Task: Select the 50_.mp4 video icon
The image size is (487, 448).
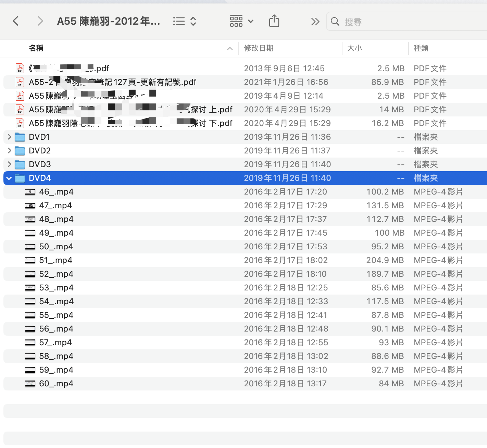Action: [x=30, y=247]
